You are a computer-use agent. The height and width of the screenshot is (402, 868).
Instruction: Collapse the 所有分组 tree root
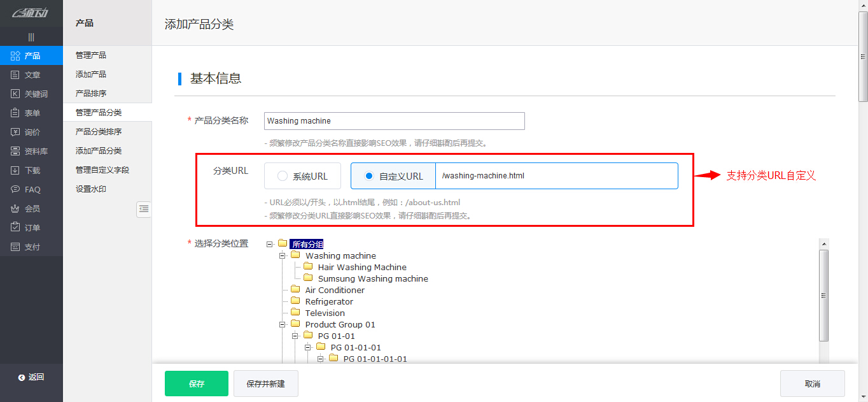coord(270,244)
